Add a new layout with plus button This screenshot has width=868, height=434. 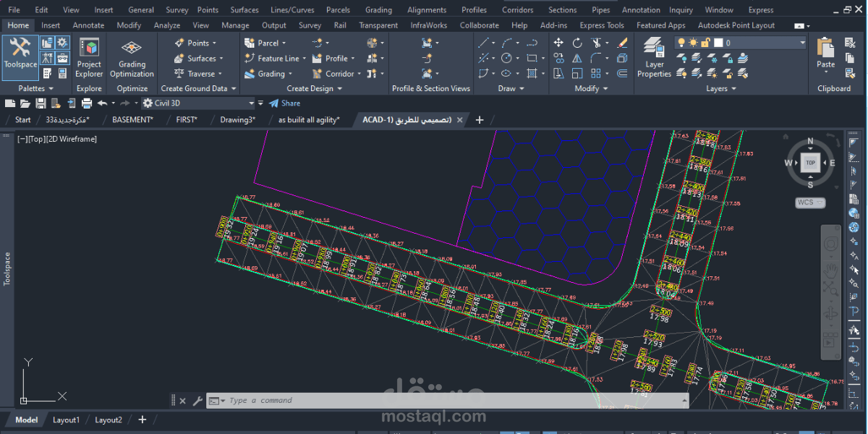[x=142, y=420]
